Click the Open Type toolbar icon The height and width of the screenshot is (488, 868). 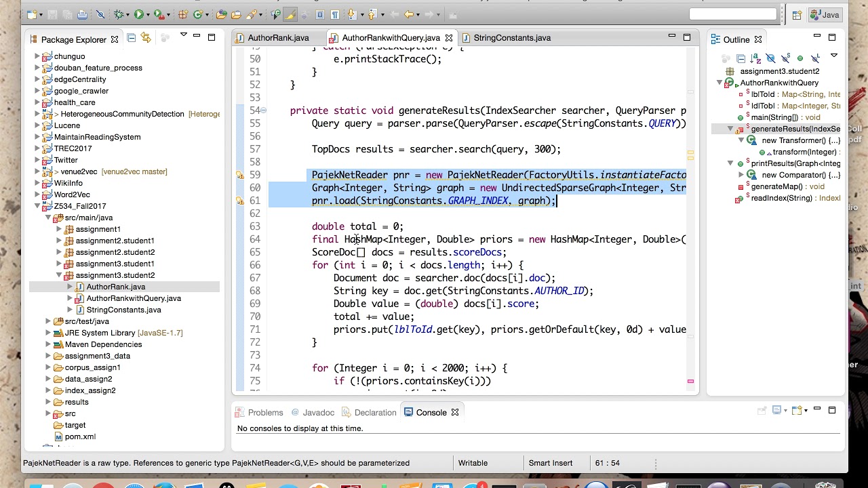[222, 14]
